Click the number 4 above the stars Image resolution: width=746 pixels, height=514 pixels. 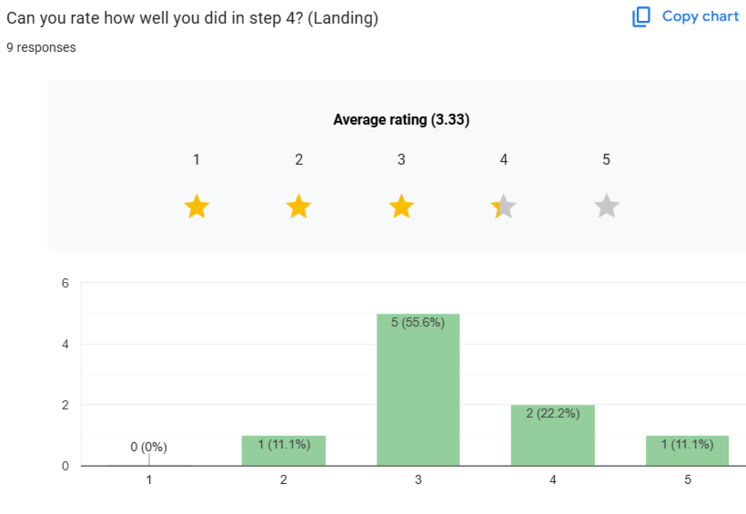[x=504, y=160]
